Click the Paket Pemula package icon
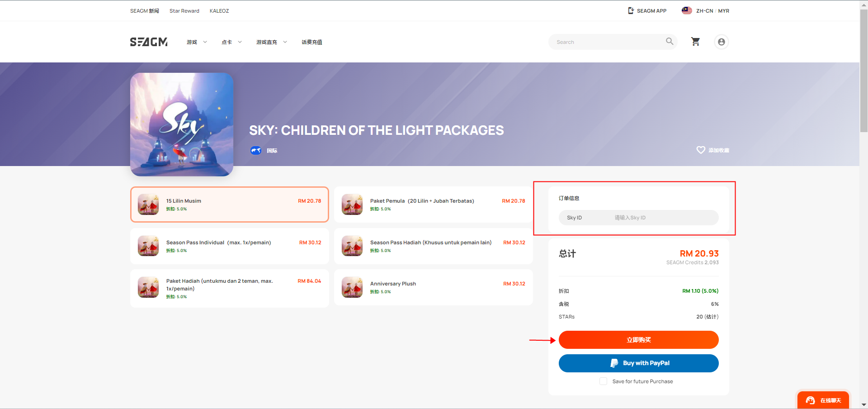Screen dimensions: 868x409 coord(352,204)
